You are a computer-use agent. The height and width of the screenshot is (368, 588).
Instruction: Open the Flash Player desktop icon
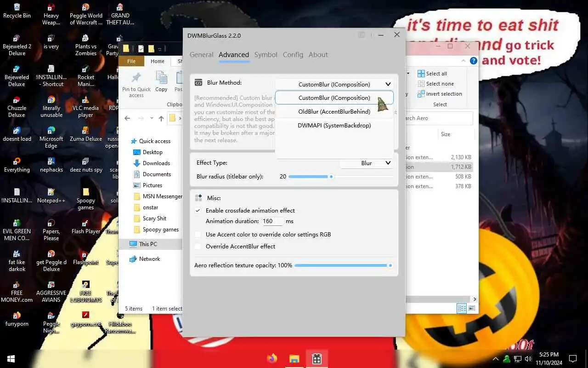coord(86,227)
